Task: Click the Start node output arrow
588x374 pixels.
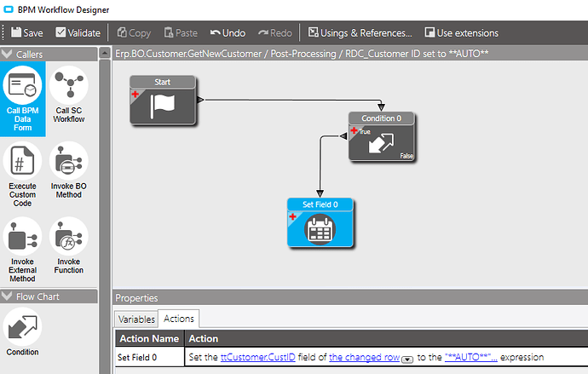Action: pyautogui.click(x=200, y=100)
